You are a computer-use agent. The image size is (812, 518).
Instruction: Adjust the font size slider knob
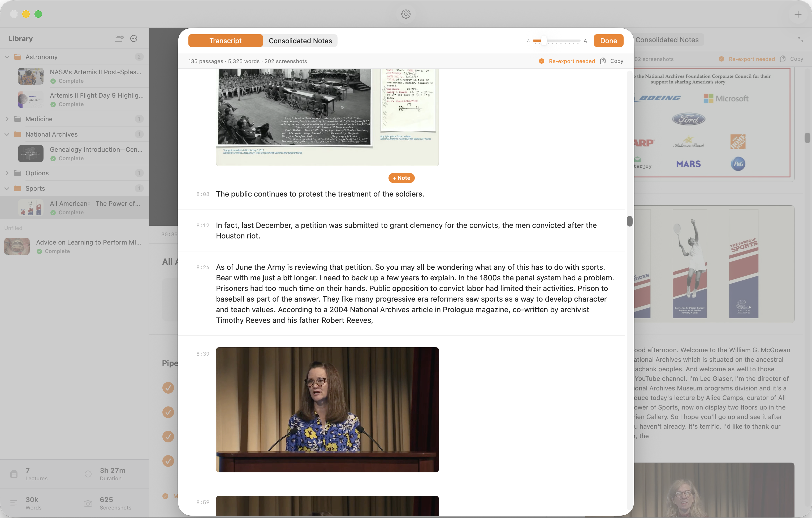543,41
